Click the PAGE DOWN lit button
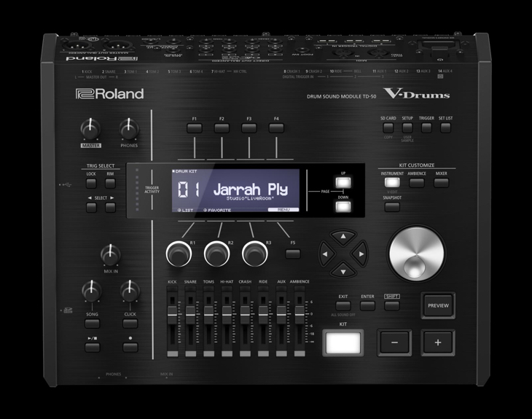Screen dimensions: 532x419 343,206
